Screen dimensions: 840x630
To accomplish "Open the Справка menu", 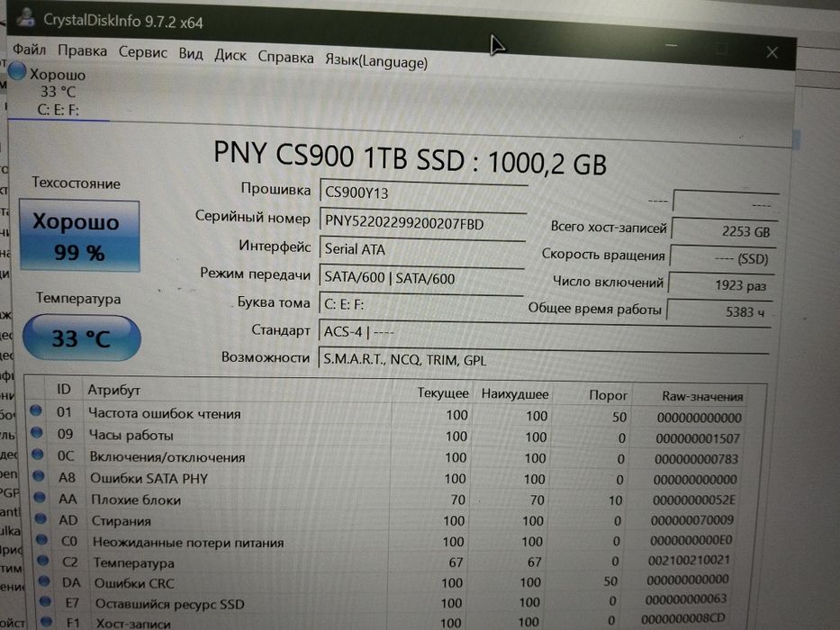I will pyautogui.click(x=285, y=57).
